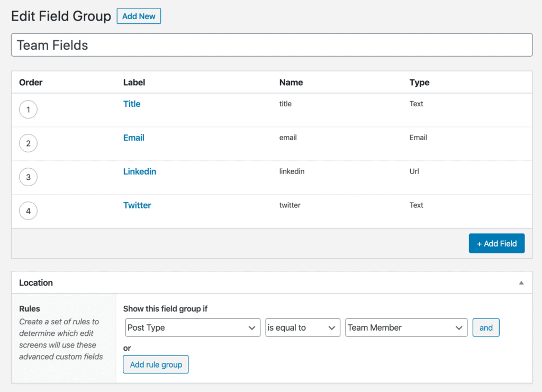This screenshot has width=542, height=392.
Task: Click the Add rule group button
Action: coord(156,364)
